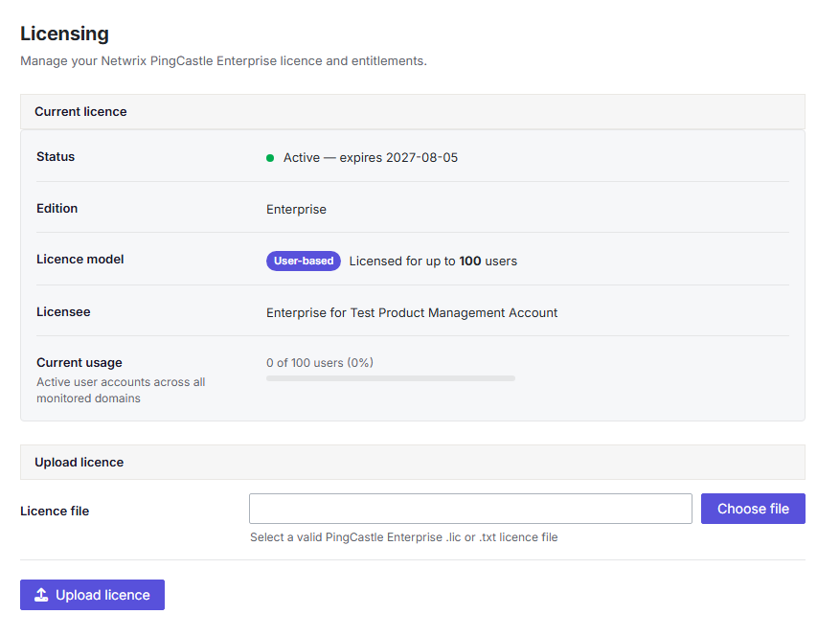This screenshot has width=840, height=637.
Task: Select the 'Active — expires 2027-08-05' status text
Action: [370, 157]
